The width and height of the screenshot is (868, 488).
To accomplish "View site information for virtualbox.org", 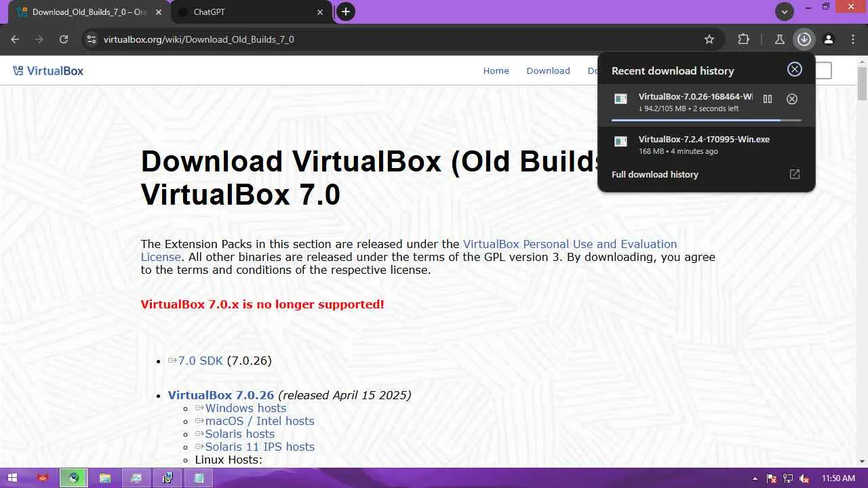I will click(92, 39).
